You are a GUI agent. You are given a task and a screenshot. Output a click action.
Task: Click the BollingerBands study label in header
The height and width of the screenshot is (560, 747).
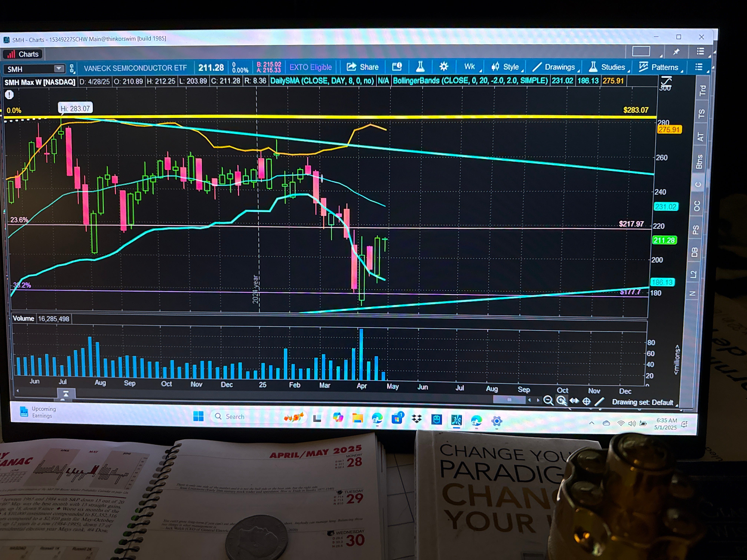pyautogui.click(x=470, y=81)
